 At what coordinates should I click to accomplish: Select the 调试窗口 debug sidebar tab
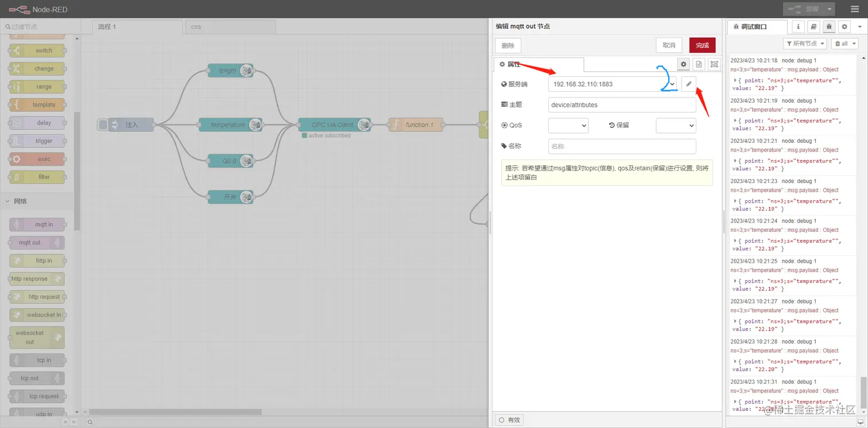757,26
